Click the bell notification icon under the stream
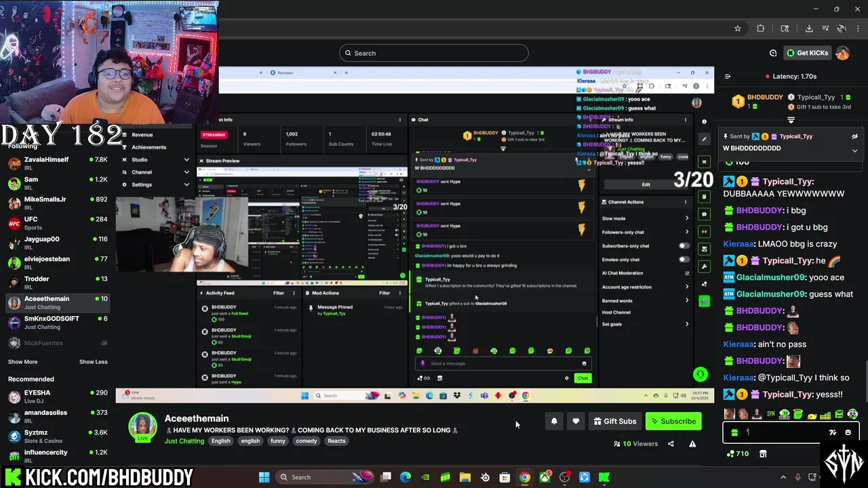This screenshot has height=488, width=868. click(554, 422)
